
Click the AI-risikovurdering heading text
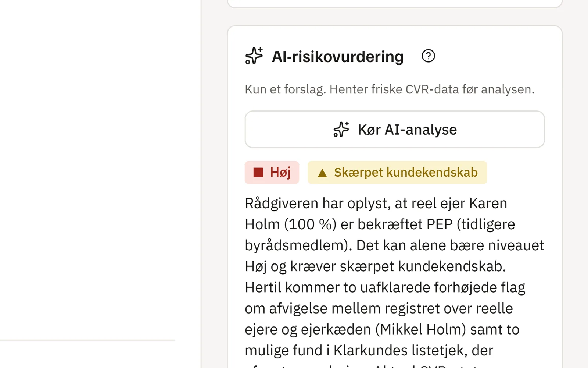point(338,57)
